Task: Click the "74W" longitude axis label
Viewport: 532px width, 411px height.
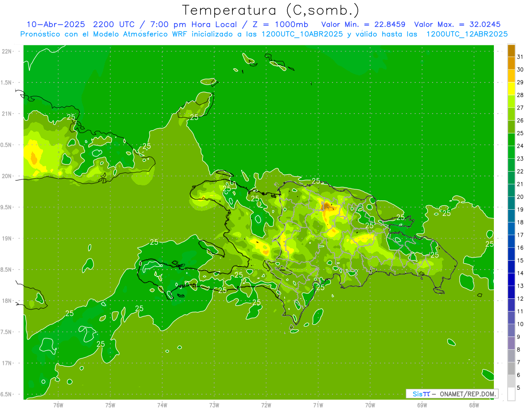Action: (x=162, y=404)
